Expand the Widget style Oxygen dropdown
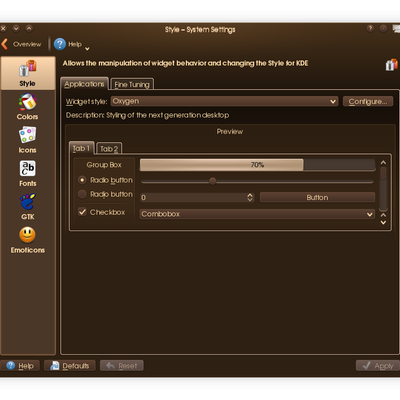 225,101
